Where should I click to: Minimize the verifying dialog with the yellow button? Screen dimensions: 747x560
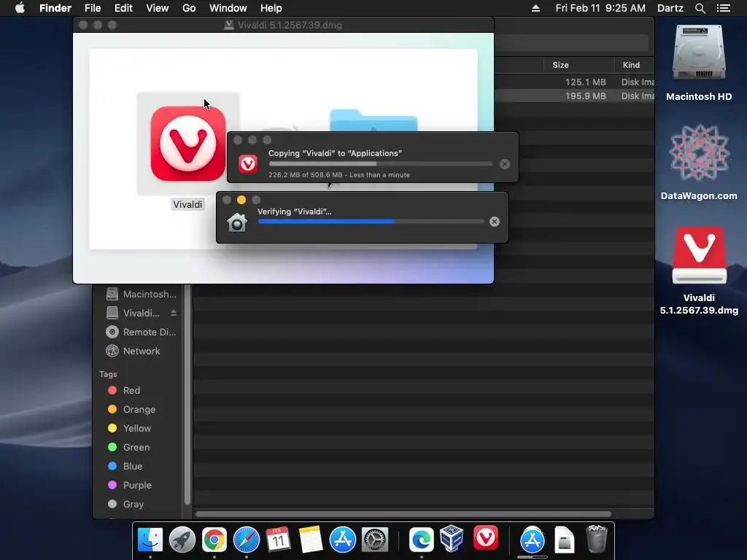click(241, 200)
